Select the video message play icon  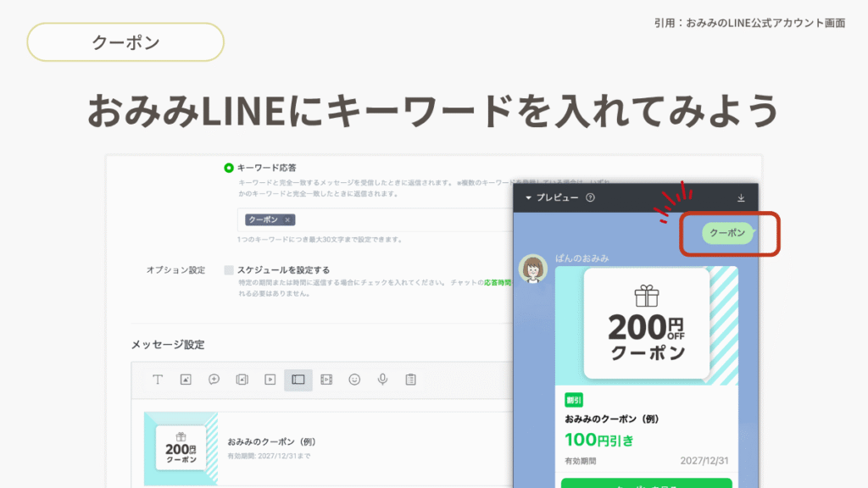[x=270, y=380]
